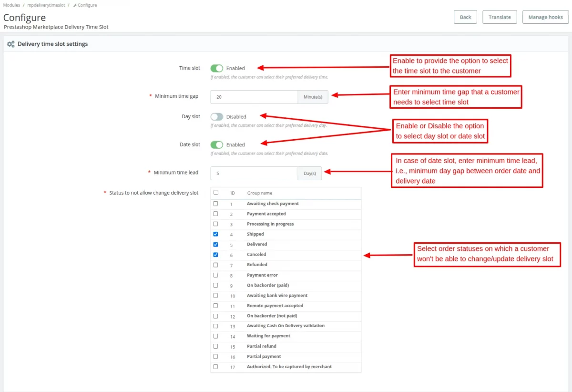Screen dimensions: 572x392
Task: Uncheck the Shipped order status
Action: click(215, 234)
